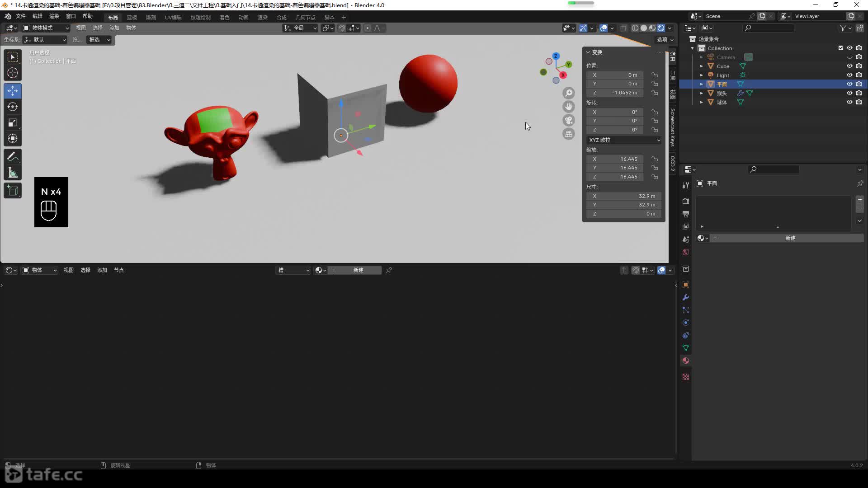This screenshot has width=868, height=488.
Task: Expand the Cube item in outliner
Action: click(x=702, y=66)
